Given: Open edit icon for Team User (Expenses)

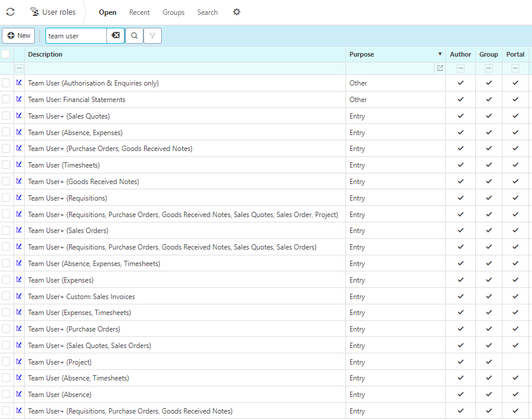Looking at the screenshot, I should pyautogui.click(x=19, y=280).
